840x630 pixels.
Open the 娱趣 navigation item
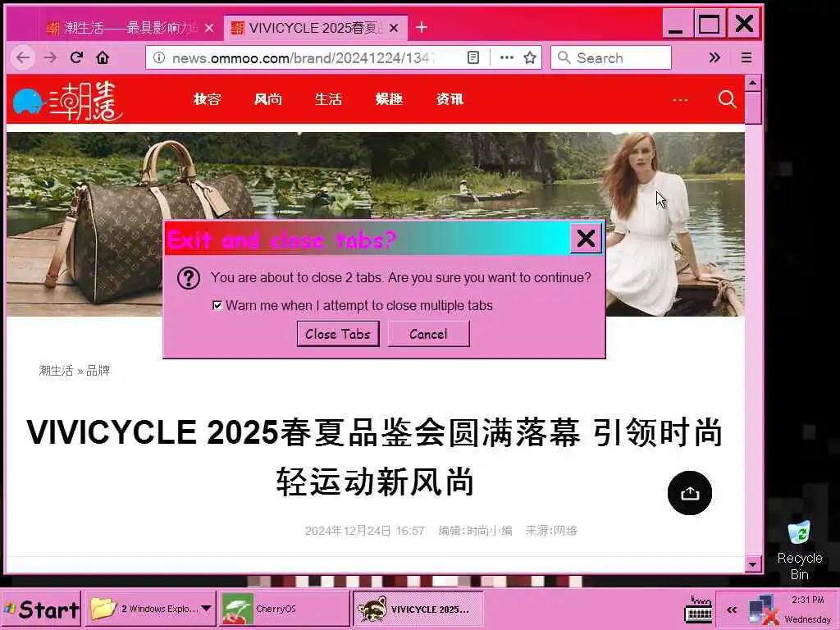click(389, 99)
